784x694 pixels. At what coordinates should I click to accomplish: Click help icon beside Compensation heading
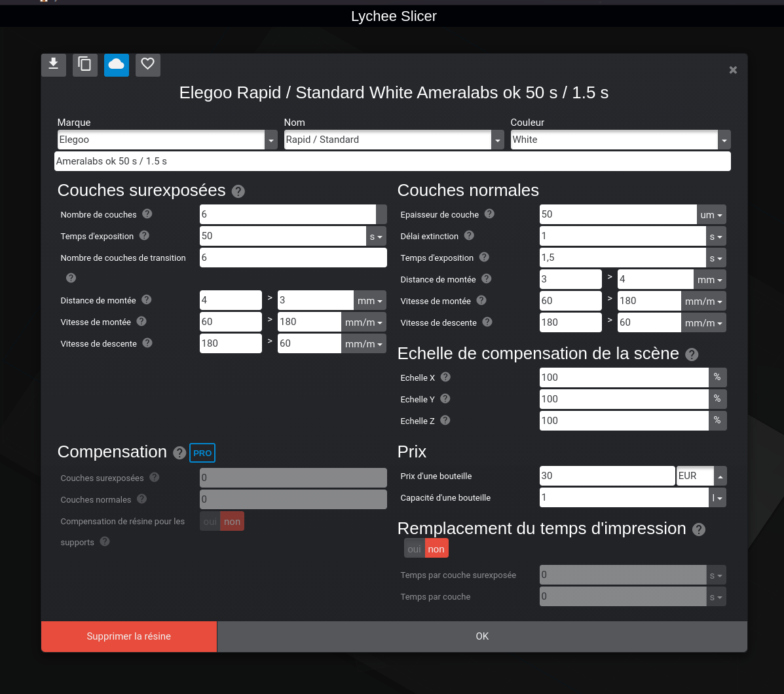tap(179, 453)
